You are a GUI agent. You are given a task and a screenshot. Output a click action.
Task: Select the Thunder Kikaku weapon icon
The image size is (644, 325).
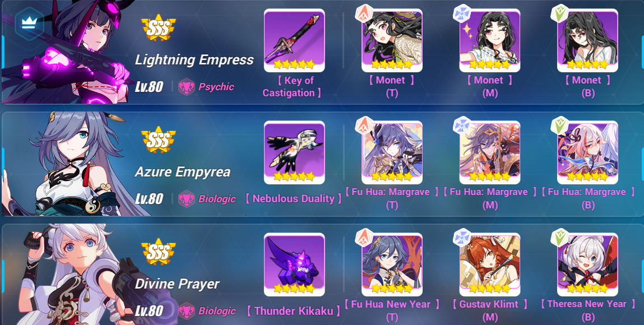[x=294, y=264]
